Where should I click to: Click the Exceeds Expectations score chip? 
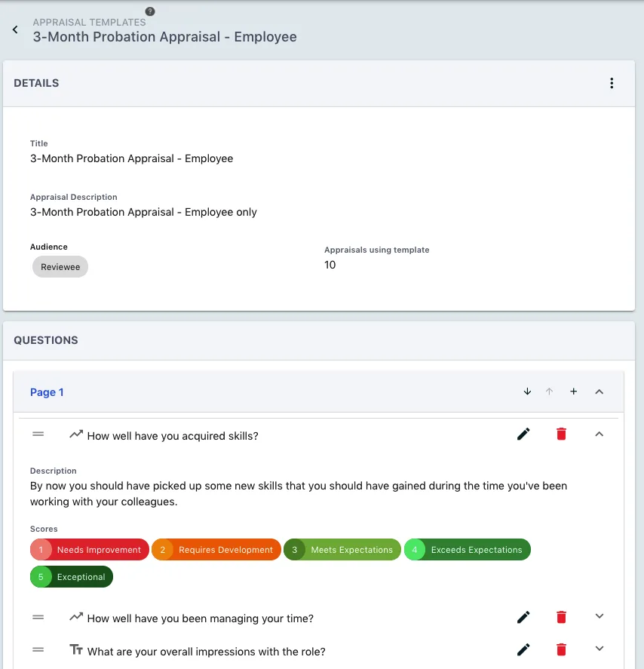468,550
